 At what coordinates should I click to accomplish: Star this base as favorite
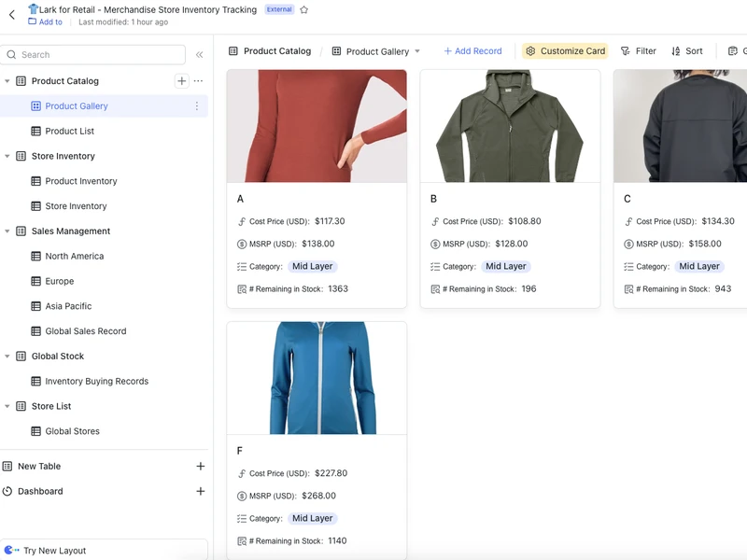point(304,9)
